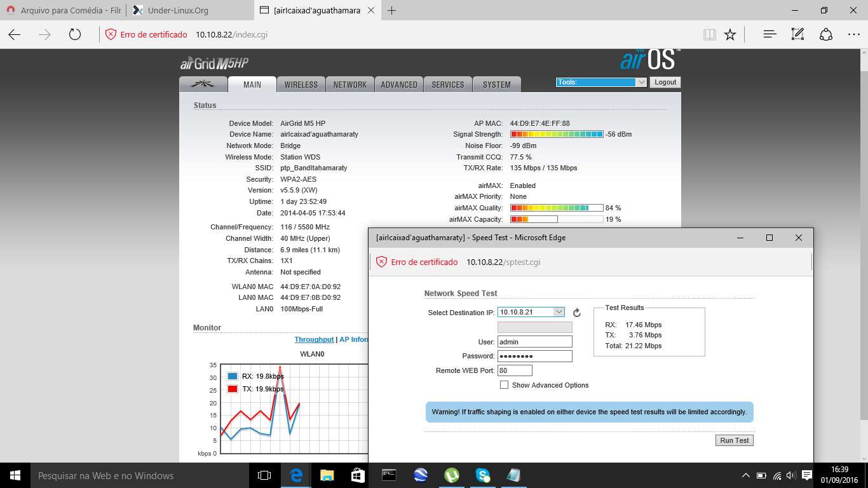Open the SERVICES tab
868x488 pixels.
click(448, 85)
